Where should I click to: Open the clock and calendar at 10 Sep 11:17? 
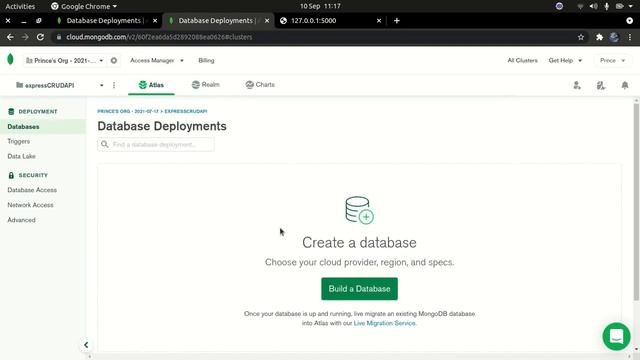point(320,6)
